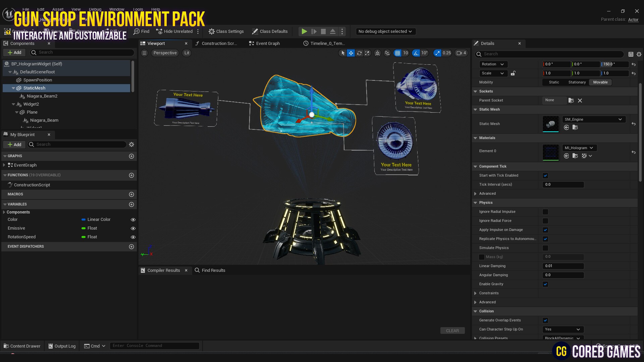Collapse the Physics section
The width and height of the screenshot is (644, 362).
pos(475,202)
